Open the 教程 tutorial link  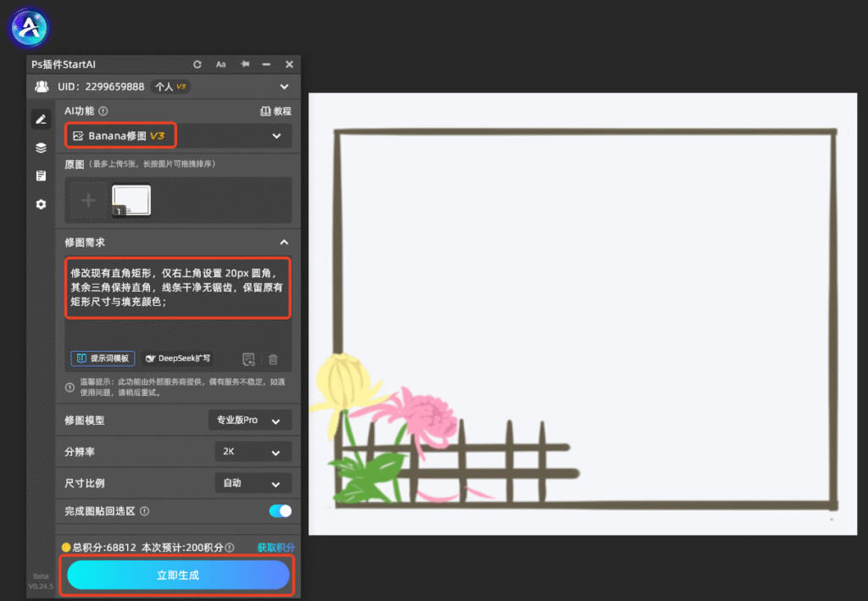[x=275, y=111]
